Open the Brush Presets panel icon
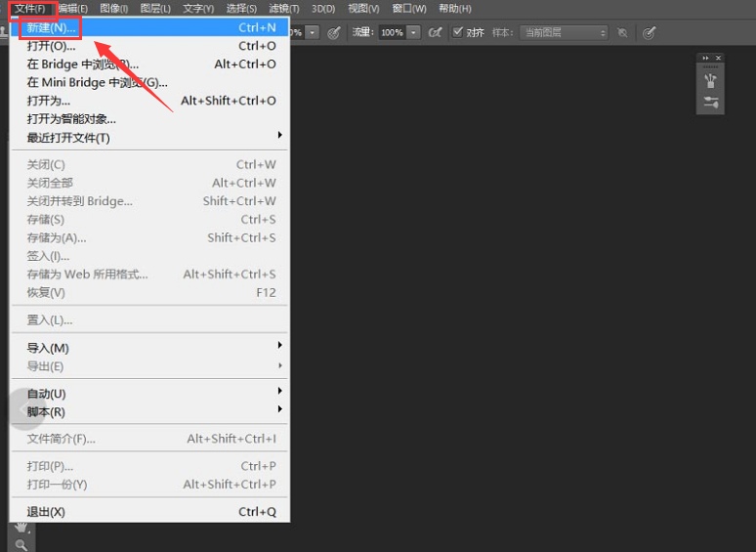Image resolution: width=756 pixels, height=552 pixels. [x=710, y=80]
